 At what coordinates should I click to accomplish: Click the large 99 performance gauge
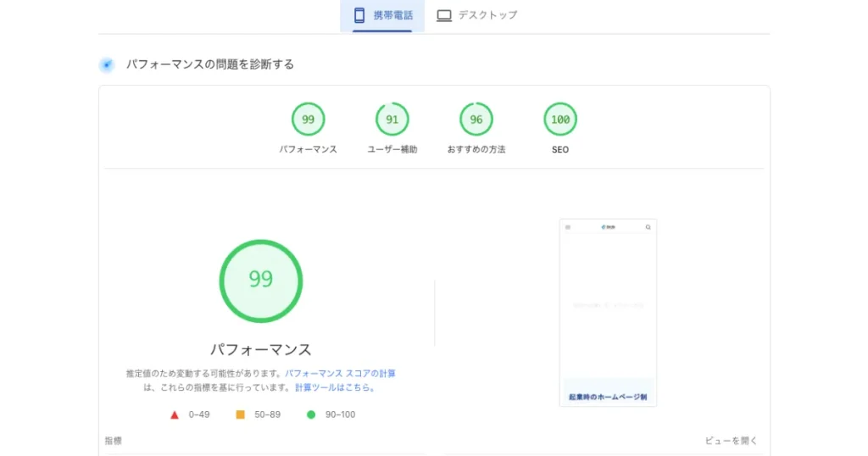pyautogui.click(x=261, y=281)
